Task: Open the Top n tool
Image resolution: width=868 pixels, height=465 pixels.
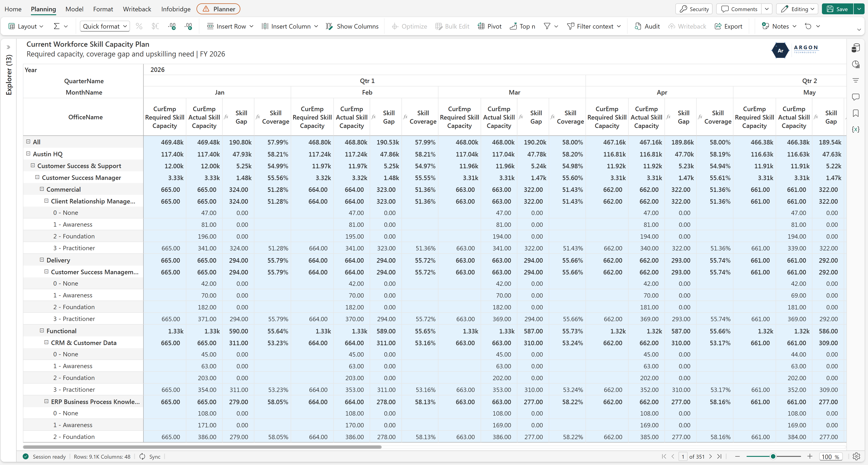Action: tap(522, 26)
